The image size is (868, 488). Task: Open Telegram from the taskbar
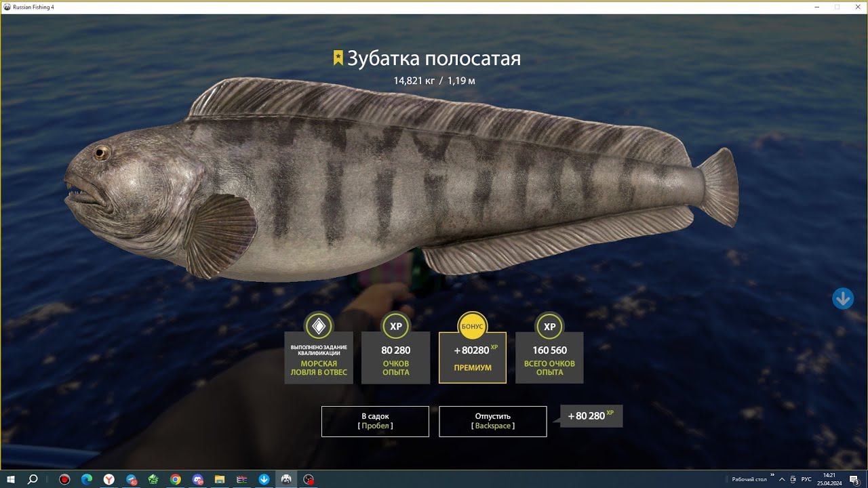coord(132,479)
